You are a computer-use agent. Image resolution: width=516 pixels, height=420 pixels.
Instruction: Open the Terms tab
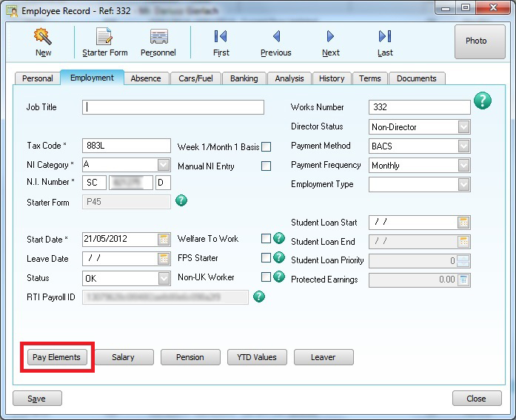[x=370, y=78]
